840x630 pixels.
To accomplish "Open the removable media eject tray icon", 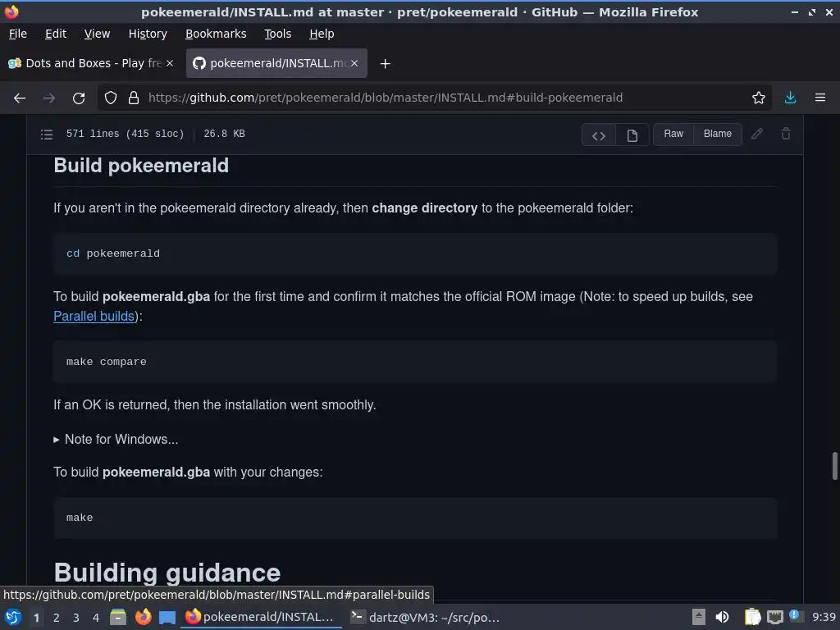I will coord(699,617).
